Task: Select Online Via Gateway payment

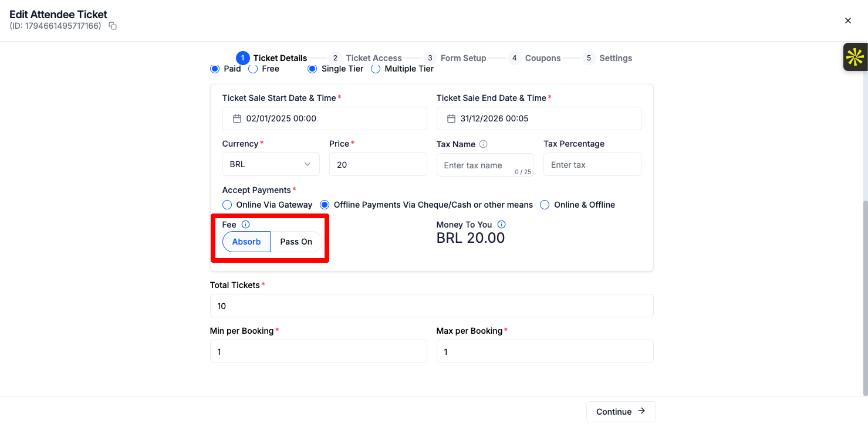Action: tap(227, 205)
